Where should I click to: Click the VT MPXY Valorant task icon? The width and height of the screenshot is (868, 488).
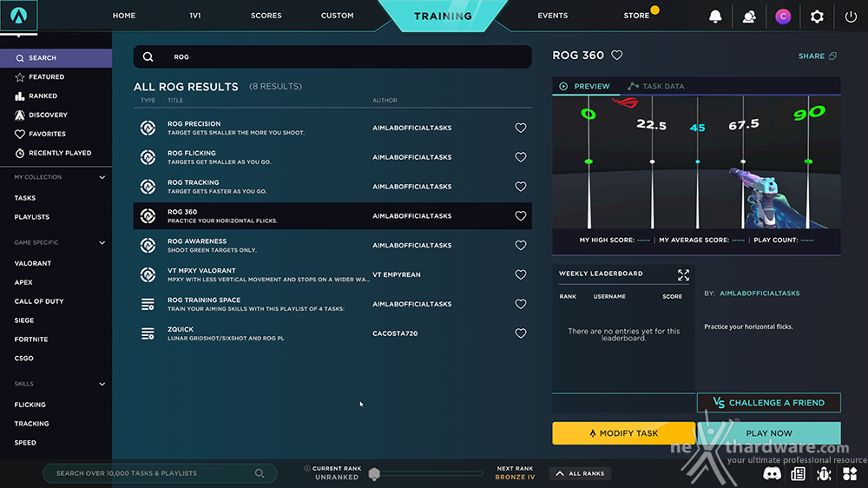tap(148, 274)
